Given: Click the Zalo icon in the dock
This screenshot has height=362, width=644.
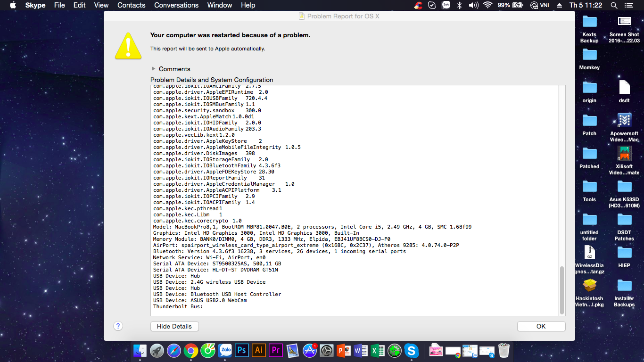Looking at the screenshot, I should point(225,350).
